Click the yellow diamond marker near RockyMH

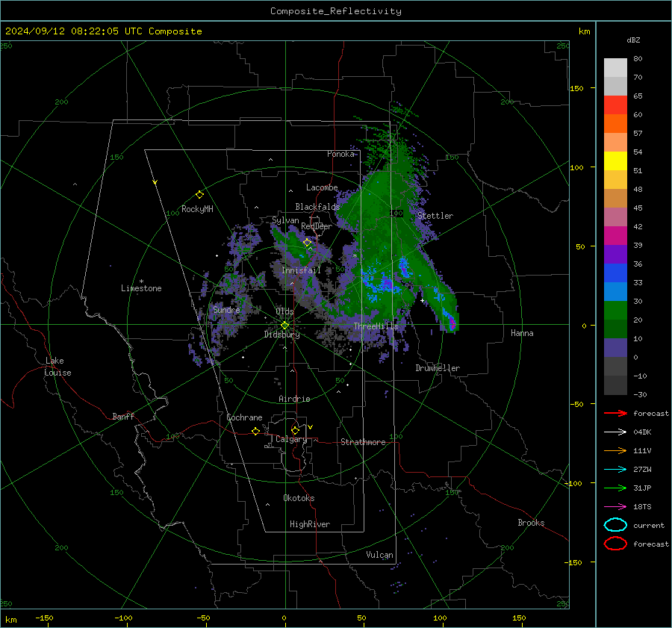[199, 195]
